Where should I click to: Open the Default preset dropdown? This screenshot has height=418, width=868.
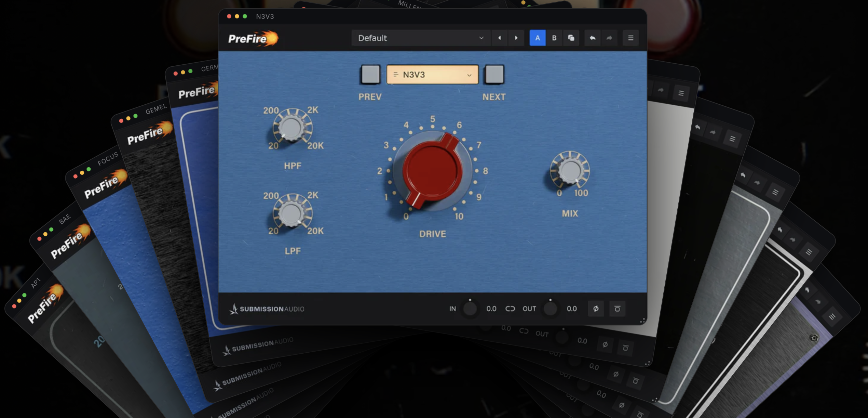(x=421, y=38)
